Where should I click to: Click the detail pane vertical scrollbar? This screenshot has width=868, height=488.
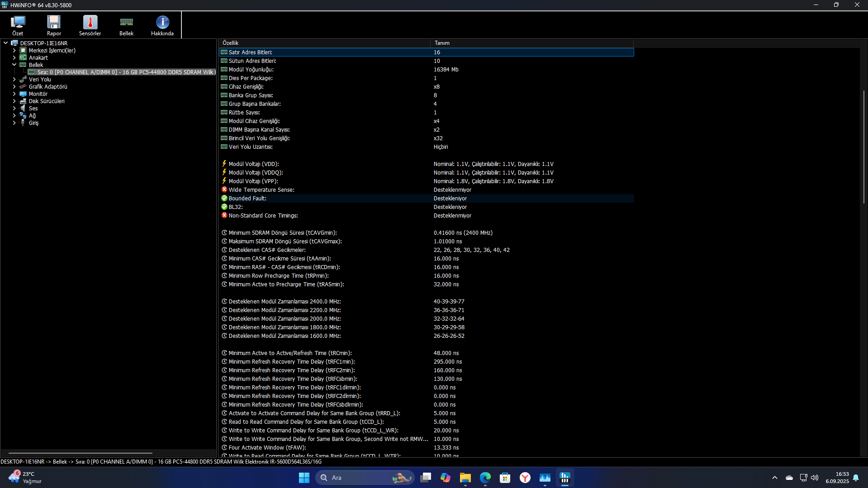click(863, 147)
